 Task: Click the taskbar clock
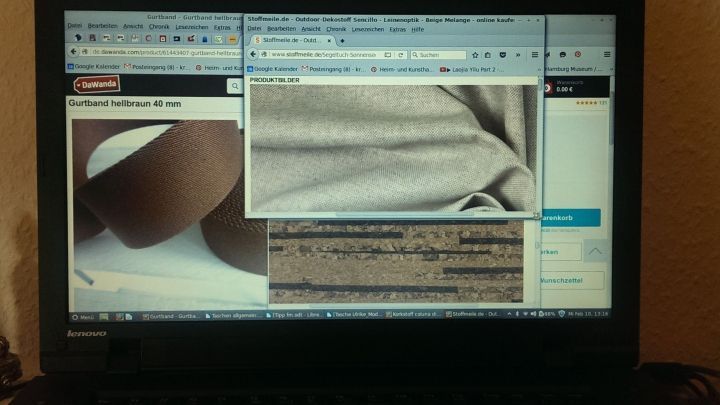(588, 314)
